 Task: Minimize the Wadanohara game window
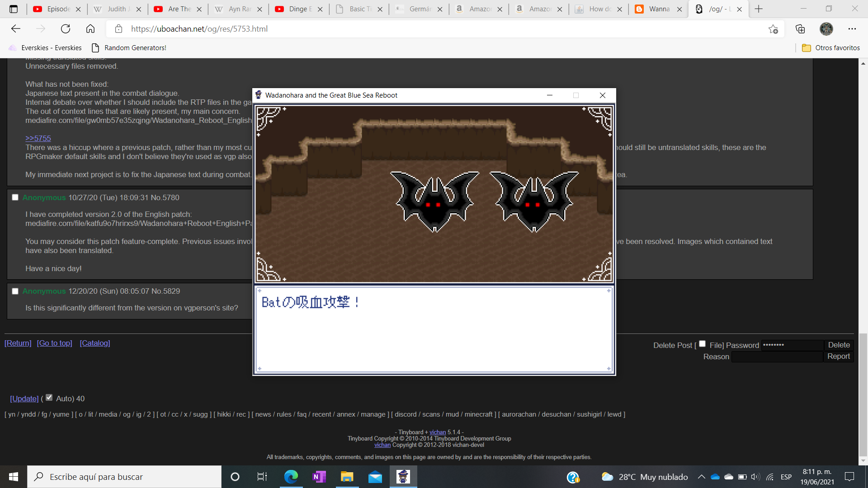550,95
